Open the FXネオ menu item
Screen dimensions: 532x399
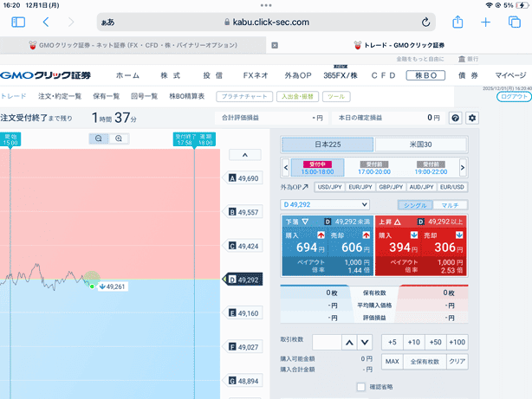(256, 75)
